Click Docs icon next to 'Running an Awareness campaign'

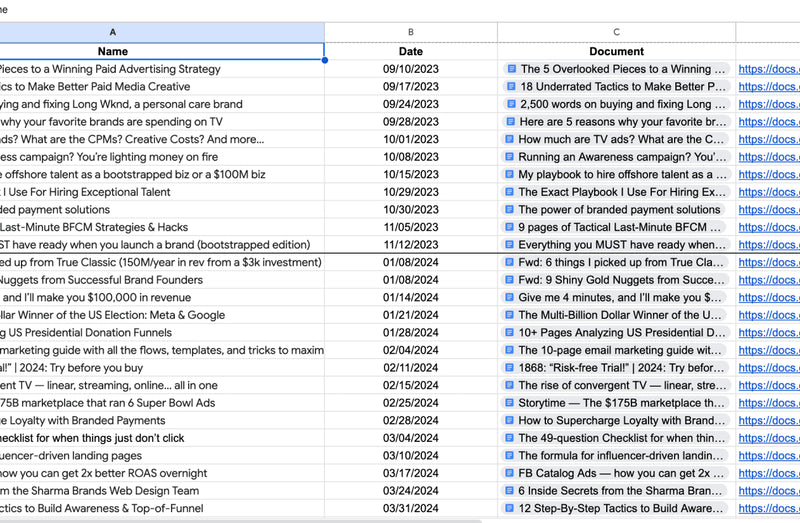(x=511, y=157)
